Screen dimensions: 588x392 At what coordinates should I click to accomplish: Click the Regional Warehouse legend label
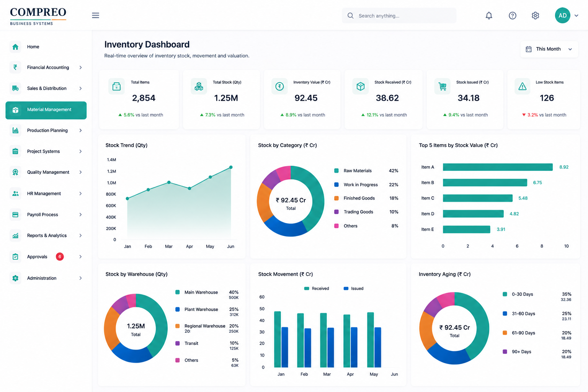pyautogui.click(x=205, y=326)
